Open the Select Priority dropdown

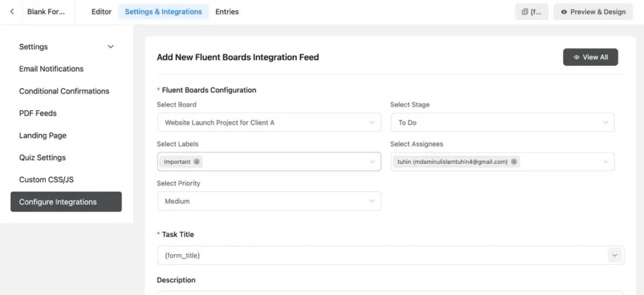pyautogui.click(x=269, y=201)
